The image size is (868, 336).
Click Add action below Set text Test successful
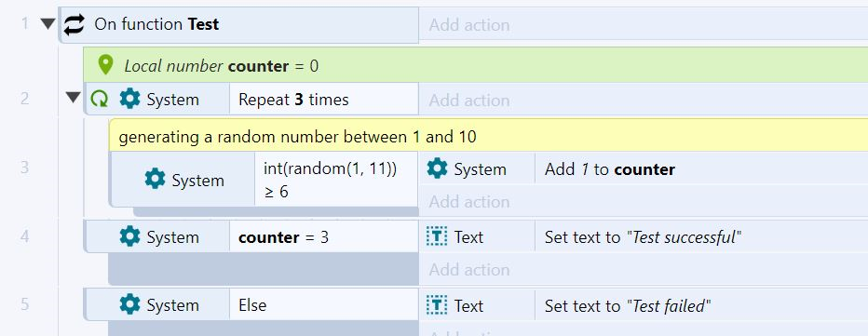tap(468, 270)
